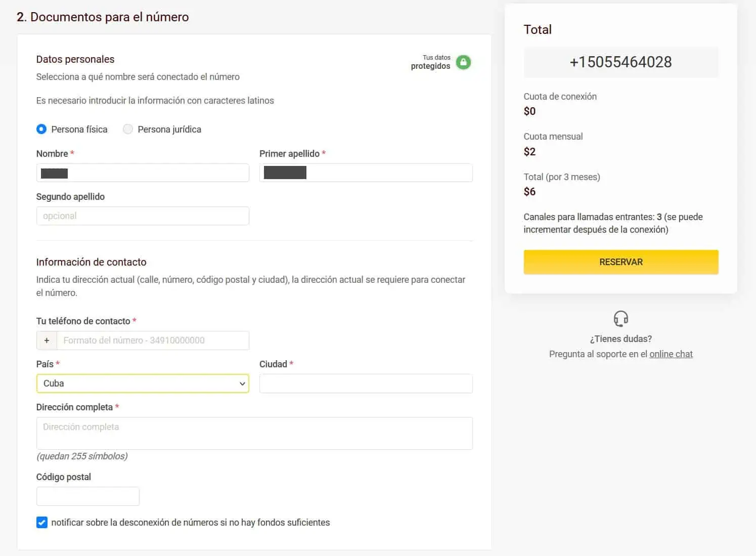756x556 pixels.
Task: Click the plus prefix on contact phone field
Action: pyautogui.click(x=47, y=340)
